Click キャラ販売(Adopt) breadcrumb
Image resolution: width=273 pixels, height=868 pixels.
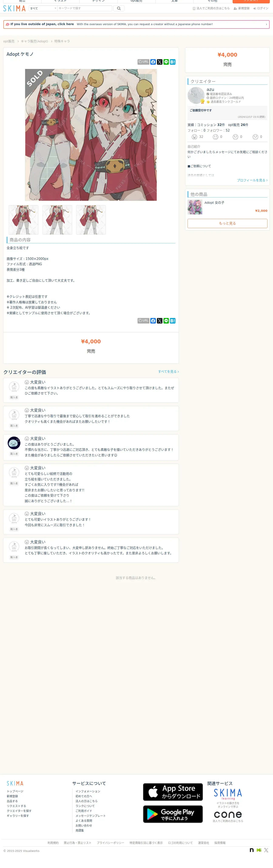click(34, 42)
